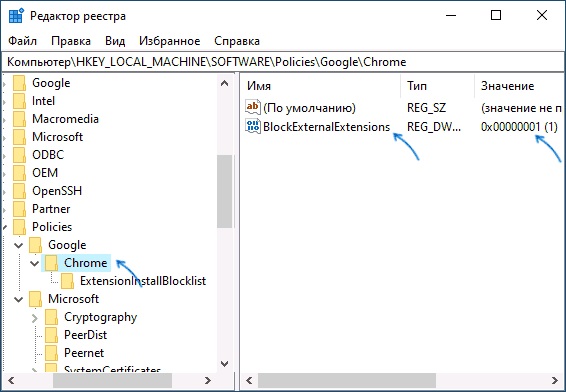
Task: Select the Macromedia key label
Action: click(65, 119)
